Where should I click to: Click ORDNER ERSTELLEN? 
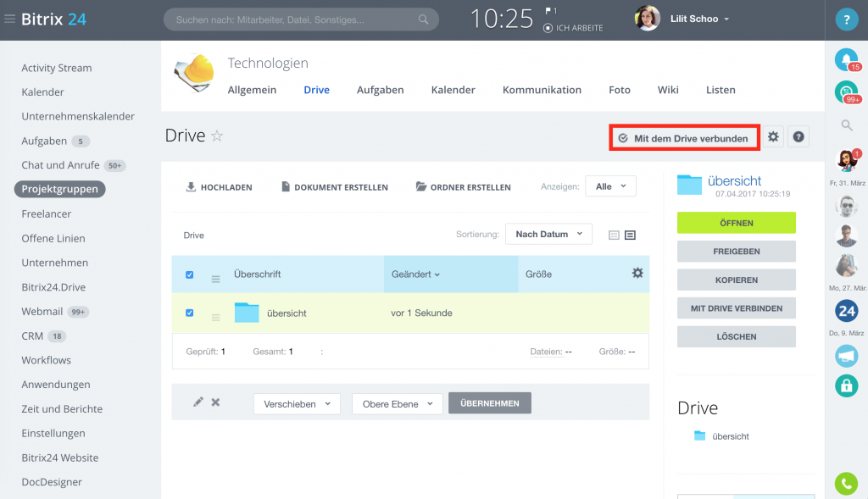464,187
